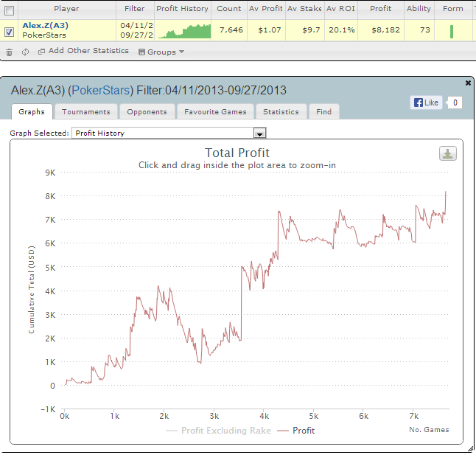Click the refresh icon beside trash
The image size is (476, 455).
coord(25,52)
